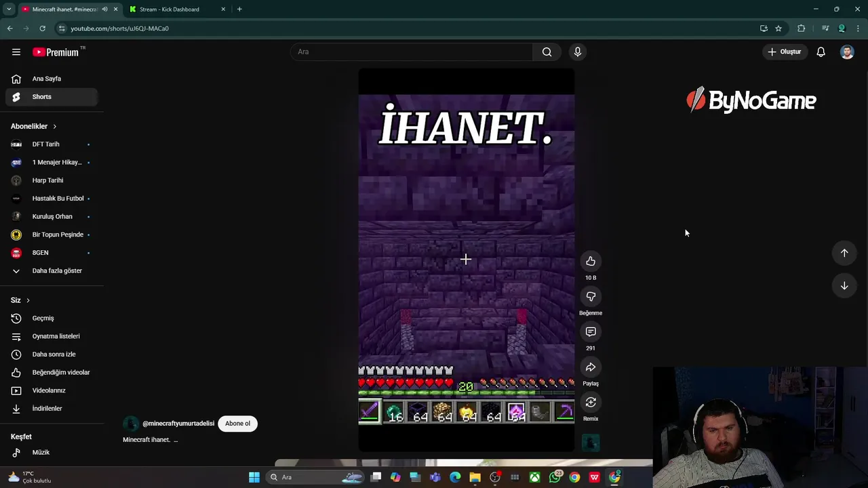
Task: Like the short with thumbs up
Action: (x=591, y=261)
